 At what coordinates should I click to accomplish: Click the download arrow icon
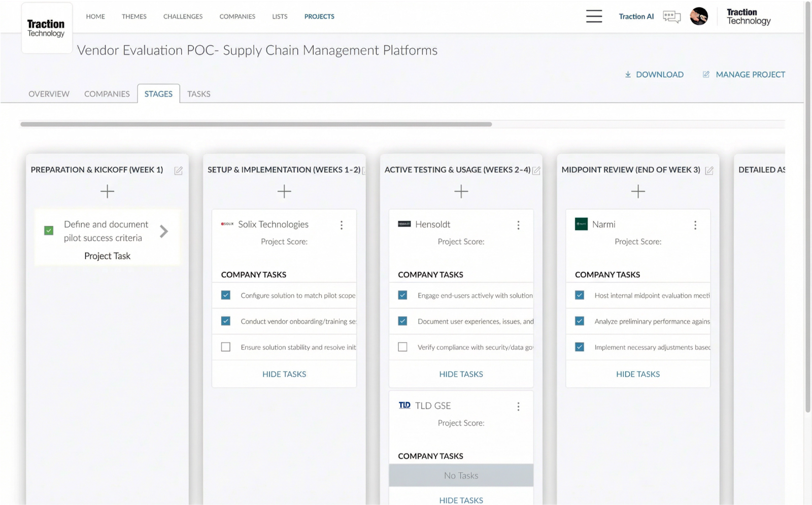628,75
